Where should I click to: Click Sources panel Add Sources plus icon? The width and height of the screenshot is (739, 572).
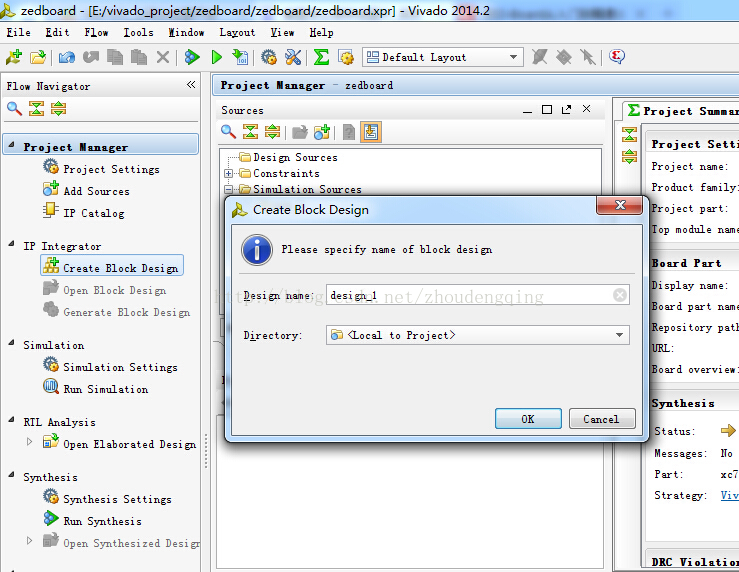tap(322, 131)
